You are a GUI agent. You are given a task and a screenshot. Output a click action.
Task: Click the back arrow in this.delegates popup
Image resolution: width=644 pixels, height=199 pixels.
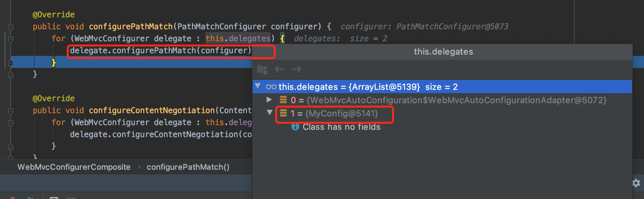point(279,69)
